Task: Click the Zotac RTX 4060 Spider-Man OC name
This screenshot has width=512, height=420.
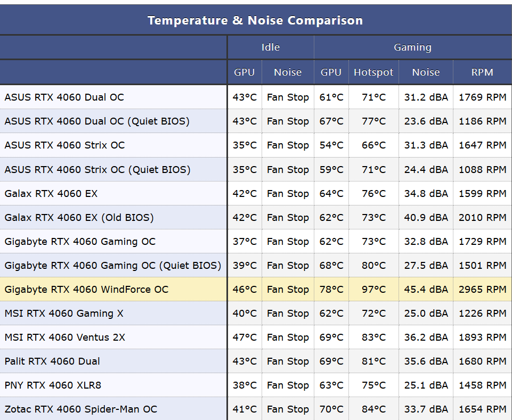Action: click(81, 409)
